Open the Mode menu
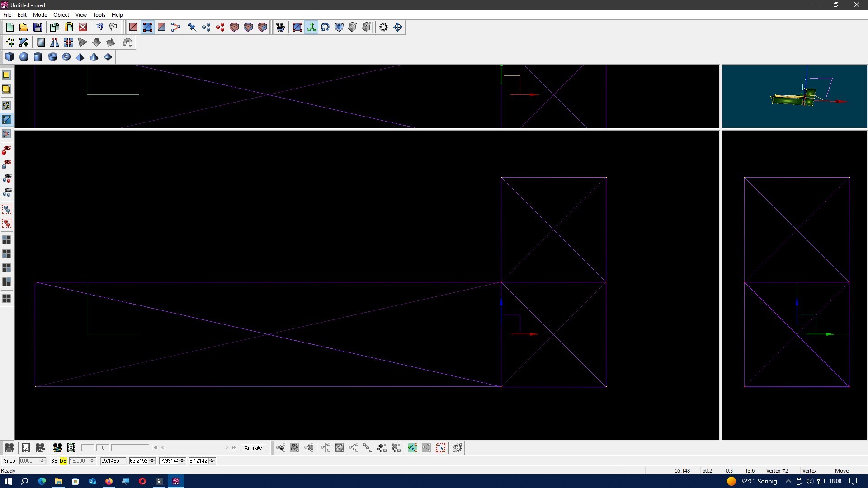 click(x=40, y=15)
